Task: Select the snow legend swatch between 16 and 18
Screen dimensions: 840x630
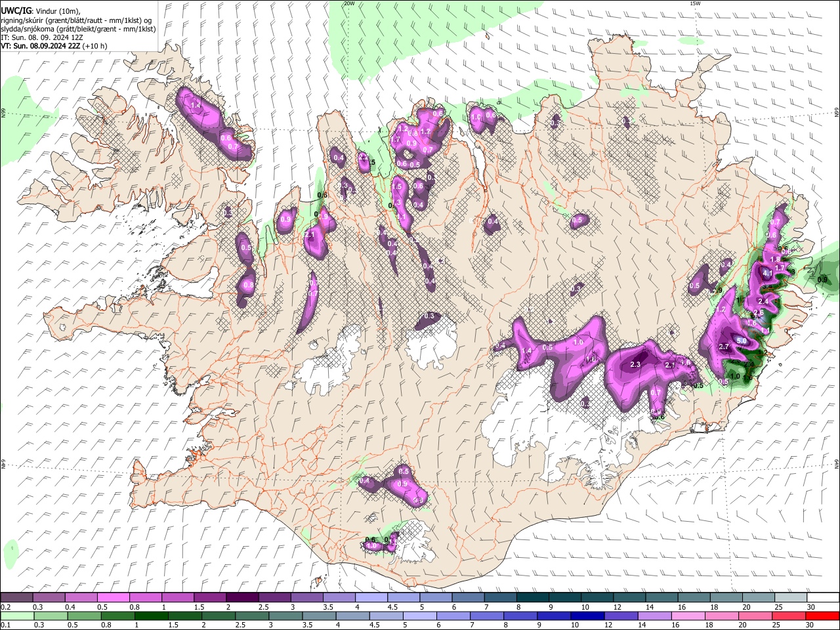Action: point(694,598)
